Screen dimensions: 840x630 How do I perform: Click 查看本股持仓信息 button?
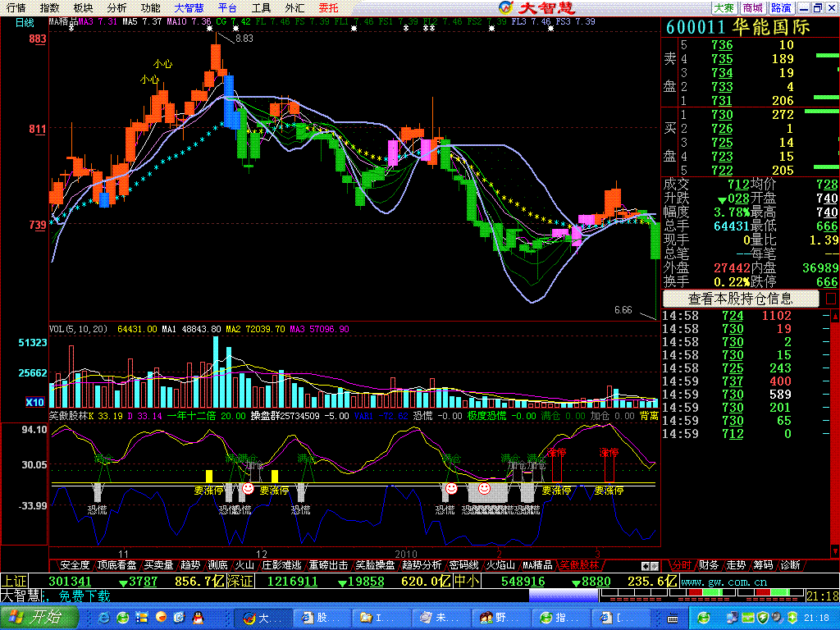tap(741, 299)
